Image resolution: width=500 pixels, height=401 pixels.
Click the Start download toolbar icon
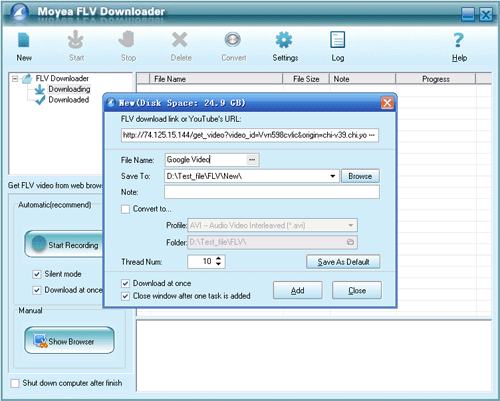pyautogui.click(x=76, y=40)
